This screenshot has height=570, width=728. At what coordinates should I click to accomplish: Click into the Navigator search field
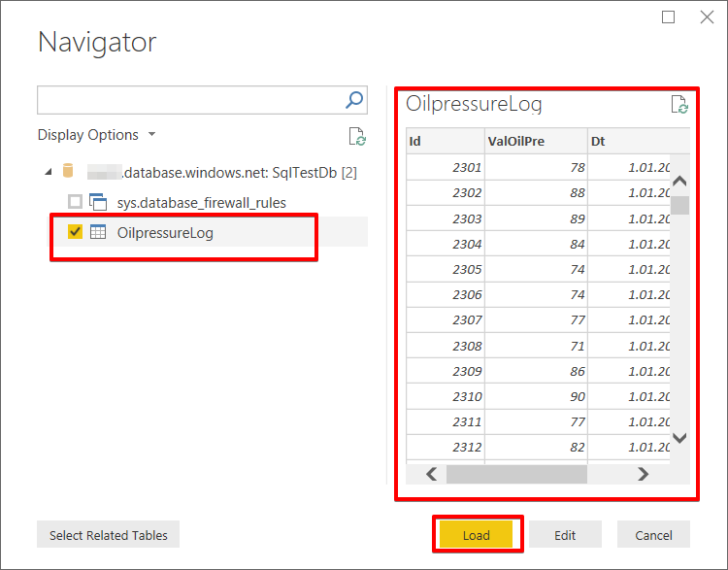coord(189,100)
